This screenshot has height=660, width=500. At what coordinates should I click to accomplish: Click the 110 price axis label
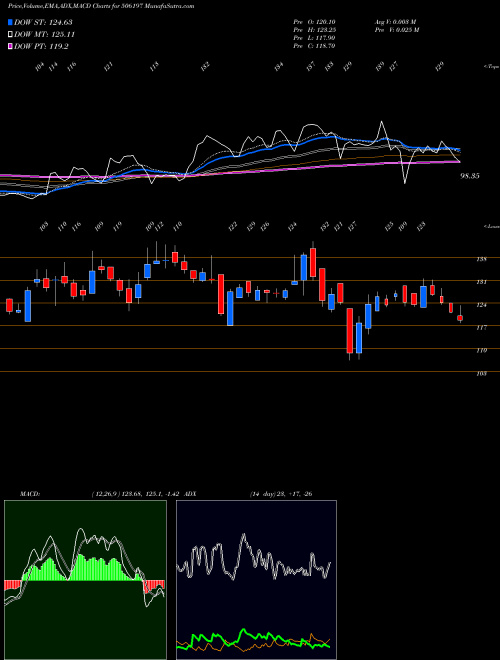481,350
